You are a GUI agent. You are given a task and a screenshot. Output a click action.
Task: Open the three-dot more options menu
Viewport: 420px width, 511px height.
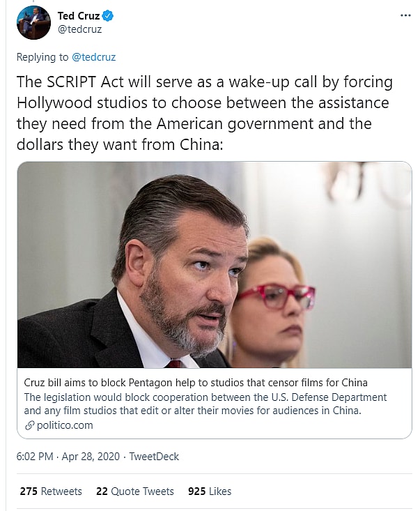click(x=405, y=15)
